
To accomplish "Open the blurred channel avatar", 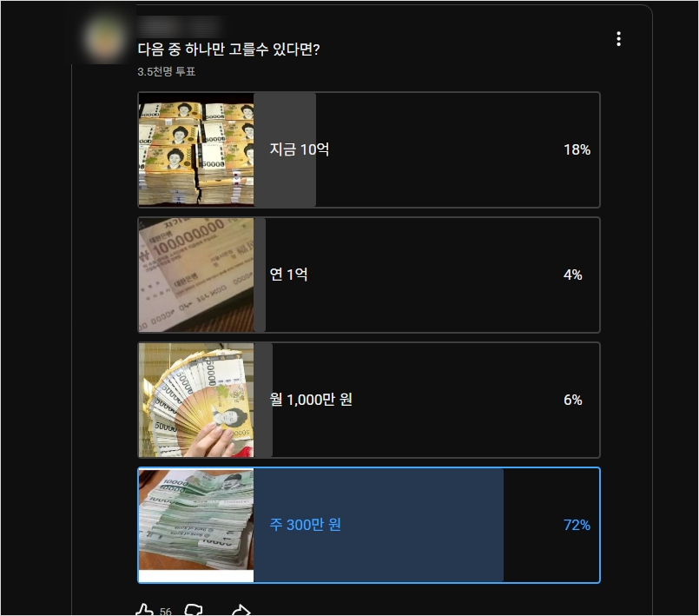I will tap(105, 39).
